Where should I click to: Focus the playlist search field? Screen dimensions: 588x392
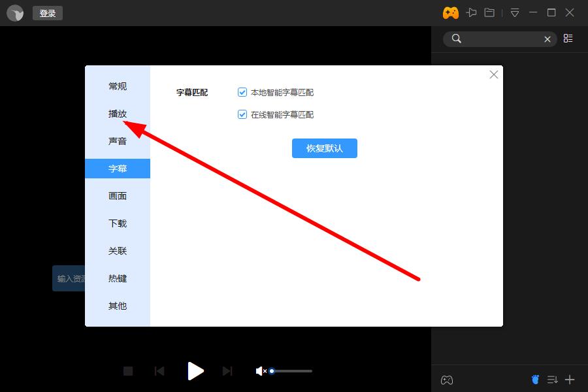500,39
